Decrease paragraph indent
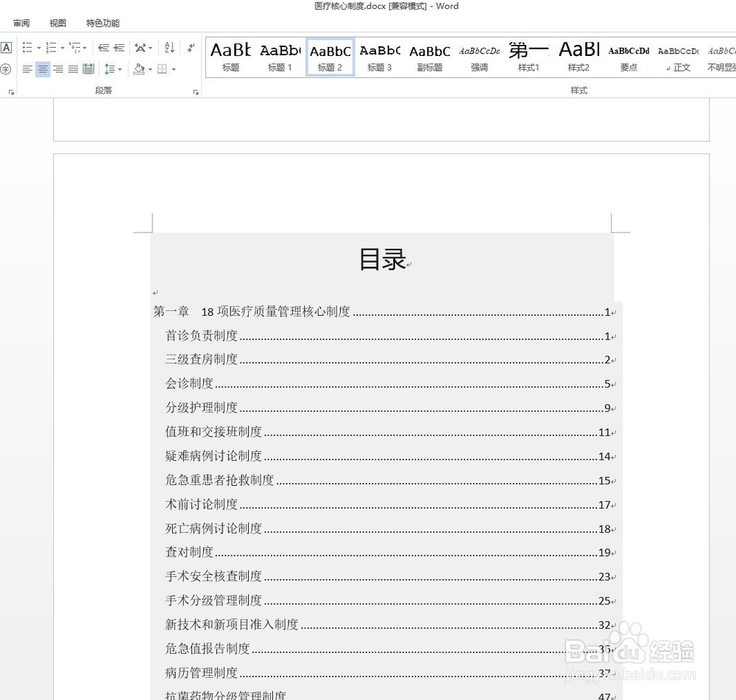Screen dimensions: 736x700 pyautogui.click(x=104, y=47)
